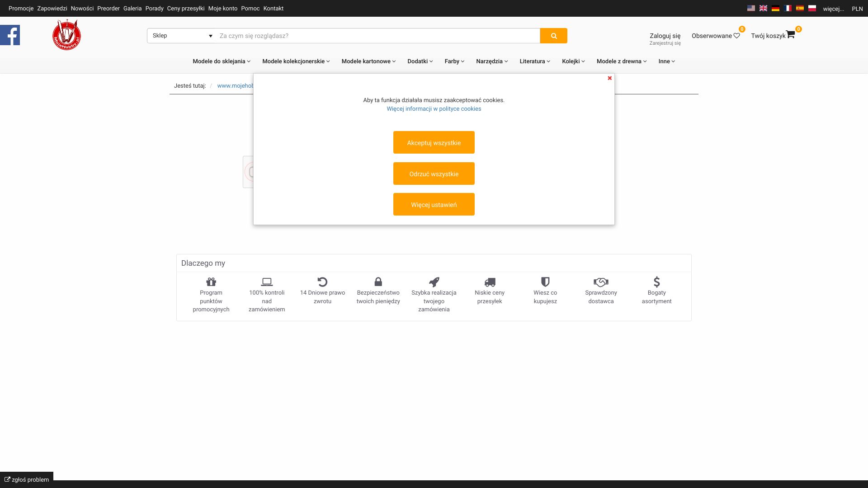Image resolution: width=868 pixels, height=488 pixels.
Task: Click Zaloguj się link
Action: tap(665, 36)
